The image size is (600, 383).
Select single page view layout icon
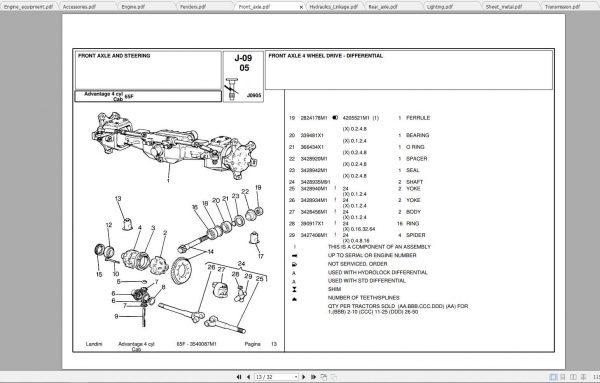(x=553, y=377)
